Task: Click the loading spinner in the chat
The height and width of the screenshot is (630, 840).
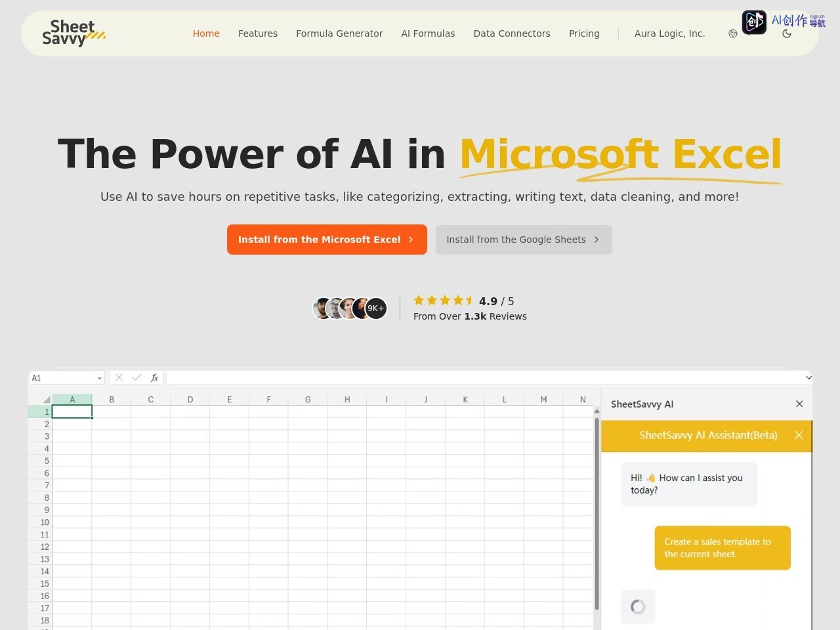Action: (x=638, y=606)
